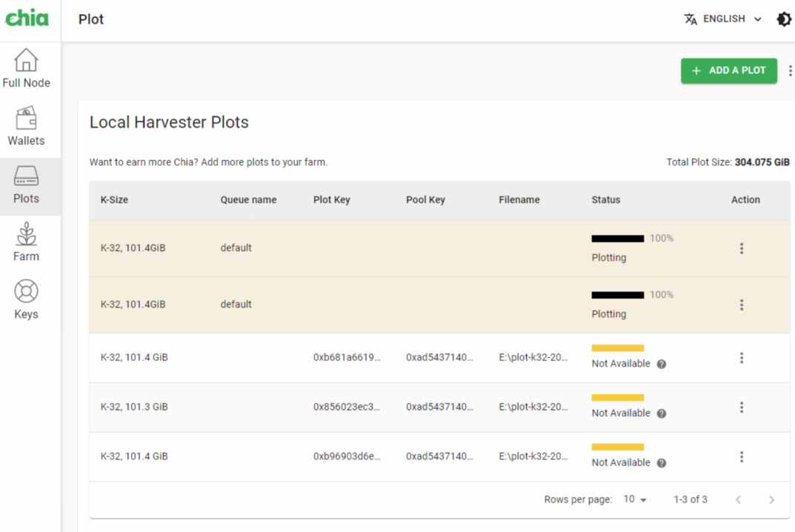Screen dimensions: 795x532
Task: Click the next page arrow in pagination
Action: point(771,499)
